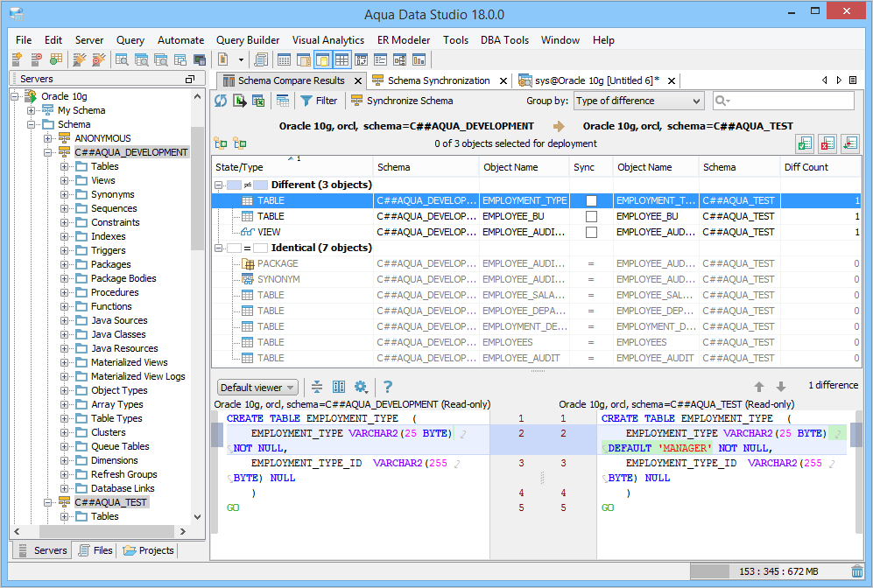
Task: Check Sync box for EMPLOYEE_BU table
Action: coord(591,216)
